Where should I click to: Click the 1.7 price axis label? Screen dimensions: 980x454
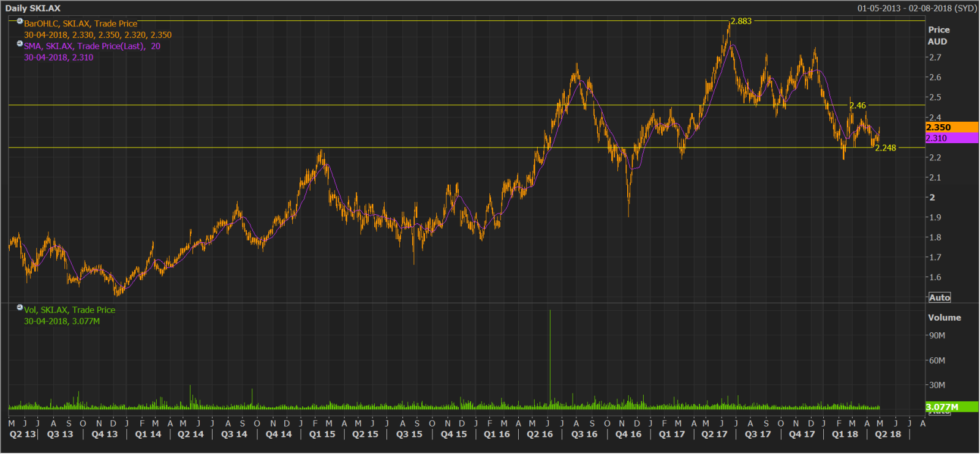[935, 258]
